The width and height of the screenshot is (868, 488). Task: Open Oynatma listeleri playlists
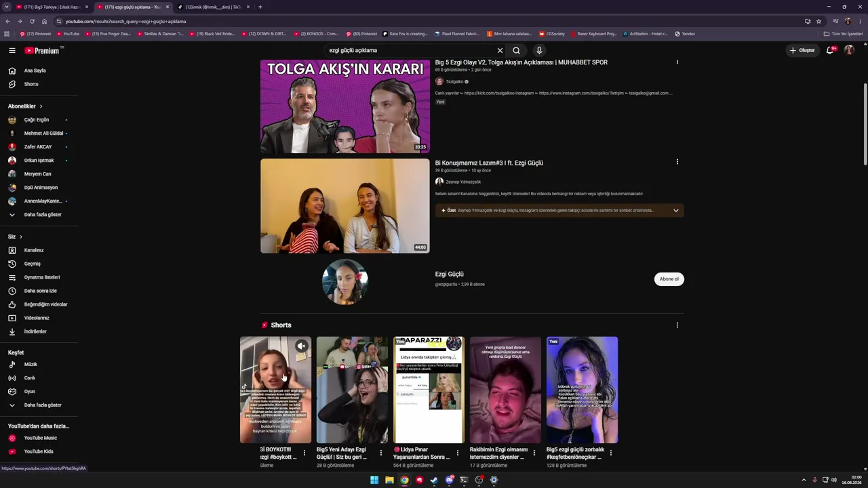coord(42,277)
